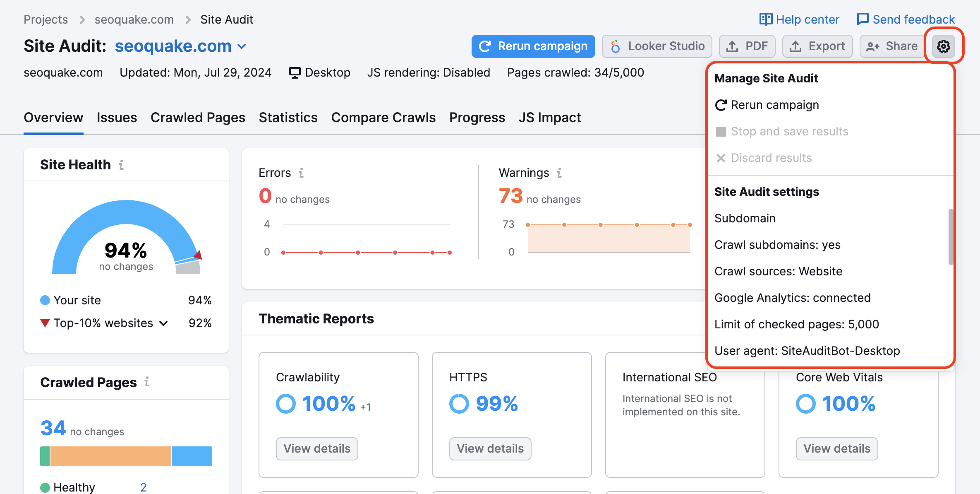Click Projects breadcrumb link
The height and width of the screenshot is (494, 980).
(46, 19)
